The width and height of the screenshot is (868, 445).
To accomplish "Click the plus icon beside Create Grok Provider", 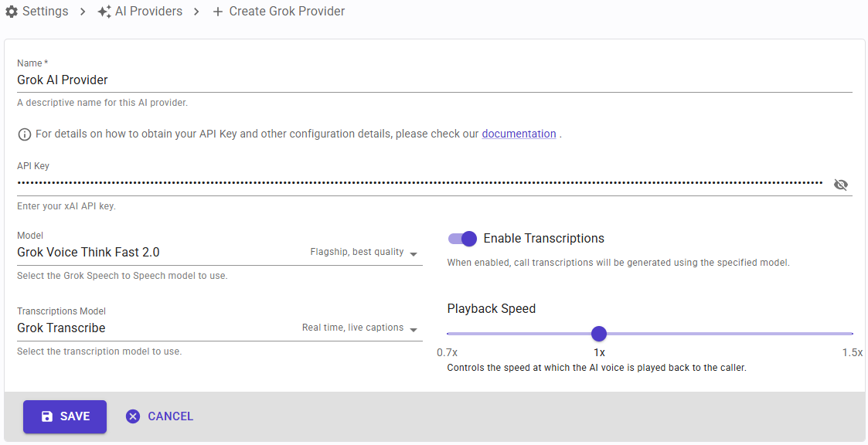I will click(218, 12).
